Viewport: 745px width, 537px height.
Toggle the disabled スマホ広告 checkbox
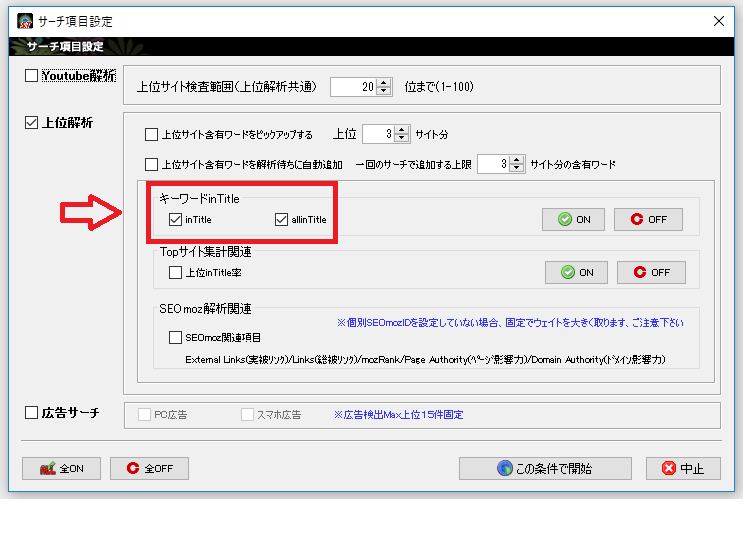click(247, 415)
